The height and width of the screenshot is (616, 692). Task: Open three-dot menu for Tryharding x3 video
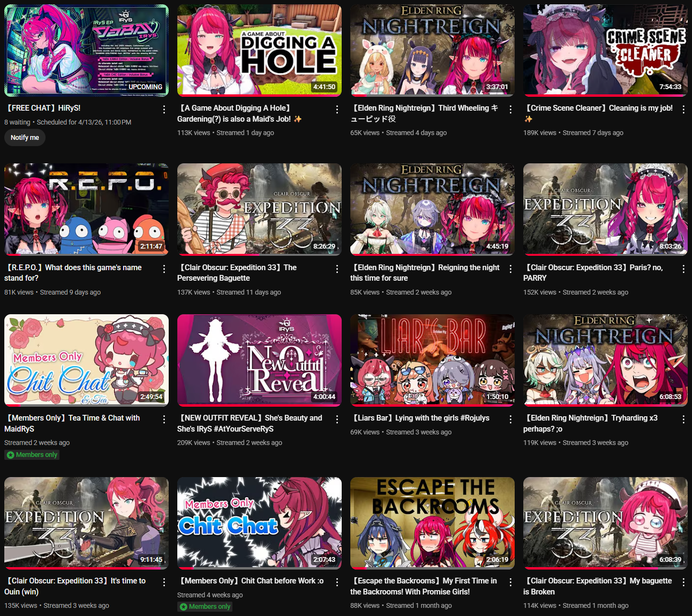click(683, 419)
